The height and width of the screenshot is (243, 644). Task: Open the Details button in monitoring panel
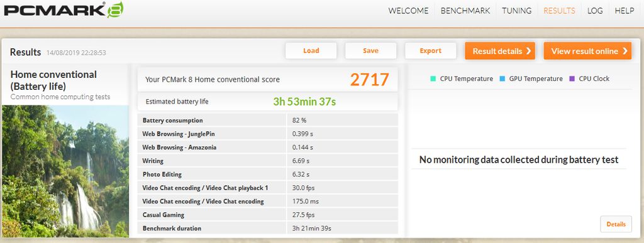click(616, 224)
